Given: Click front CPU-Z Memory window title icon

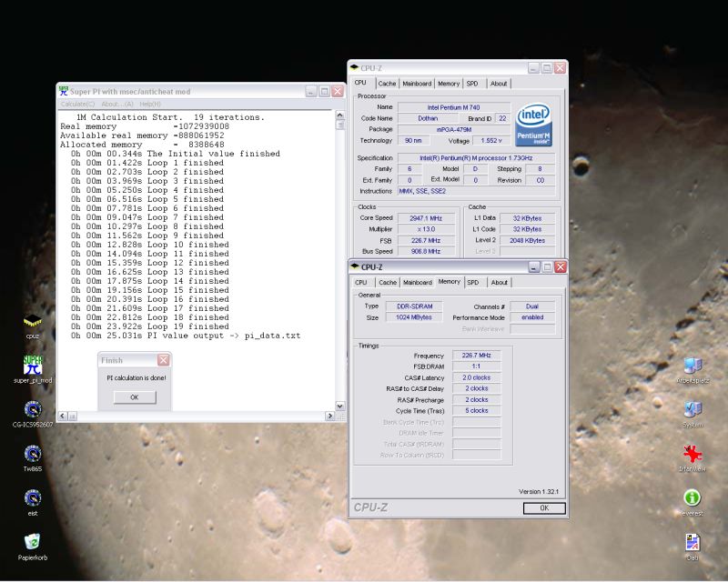Looking at the screenshot, I should coord(355,266).
